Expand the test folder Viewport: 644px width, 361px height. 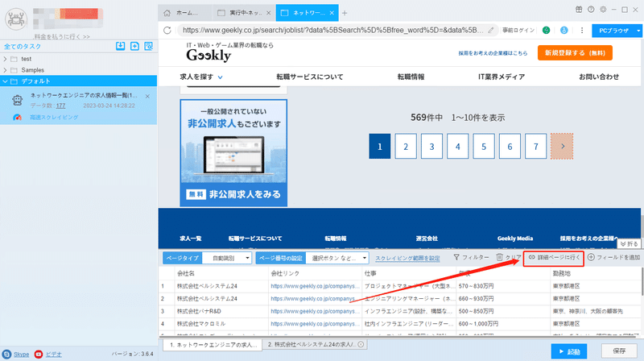click(x=5, y=59)
